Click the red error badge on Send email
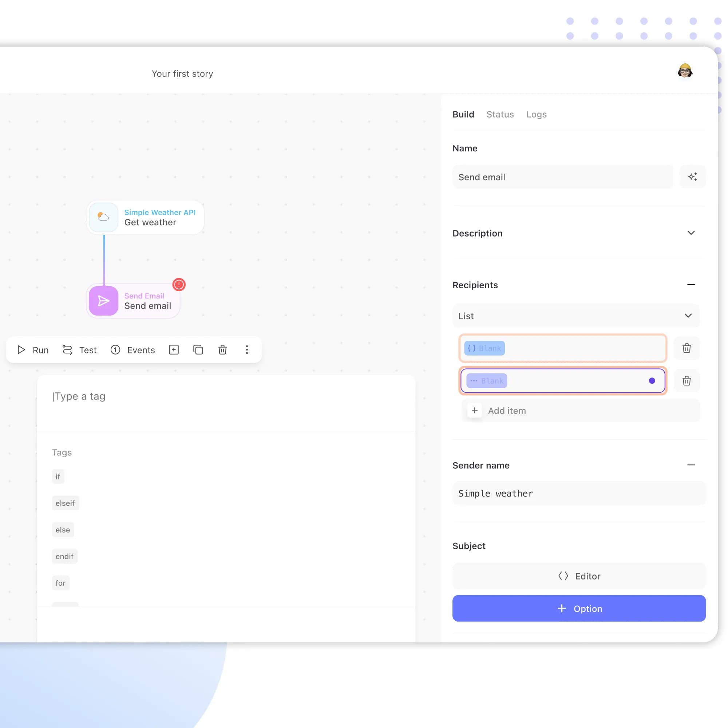728x728 pixels. tap(179, 285)
